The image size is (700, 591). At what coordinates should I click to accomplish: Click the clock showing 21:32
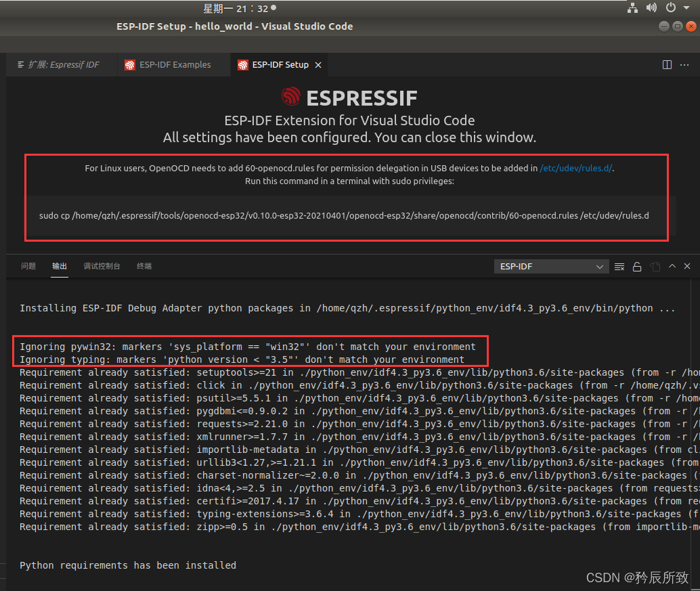240,9
